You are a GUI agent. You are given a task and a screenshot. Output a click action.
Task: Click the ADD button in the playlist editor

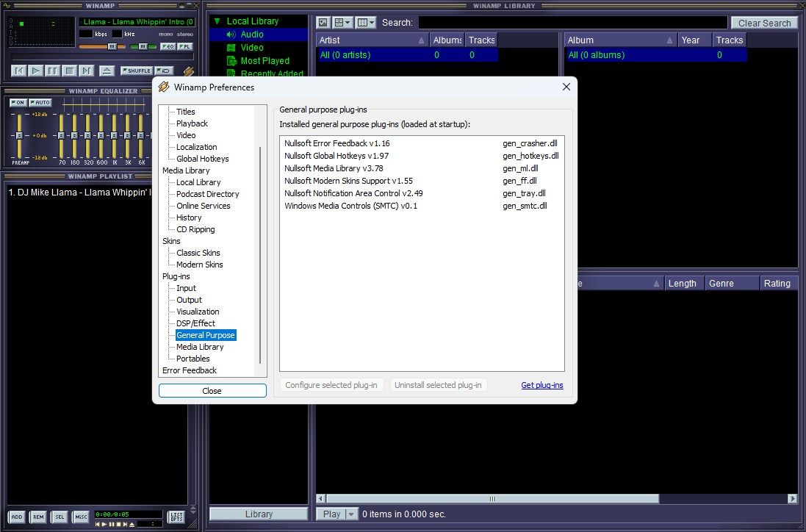17,517
